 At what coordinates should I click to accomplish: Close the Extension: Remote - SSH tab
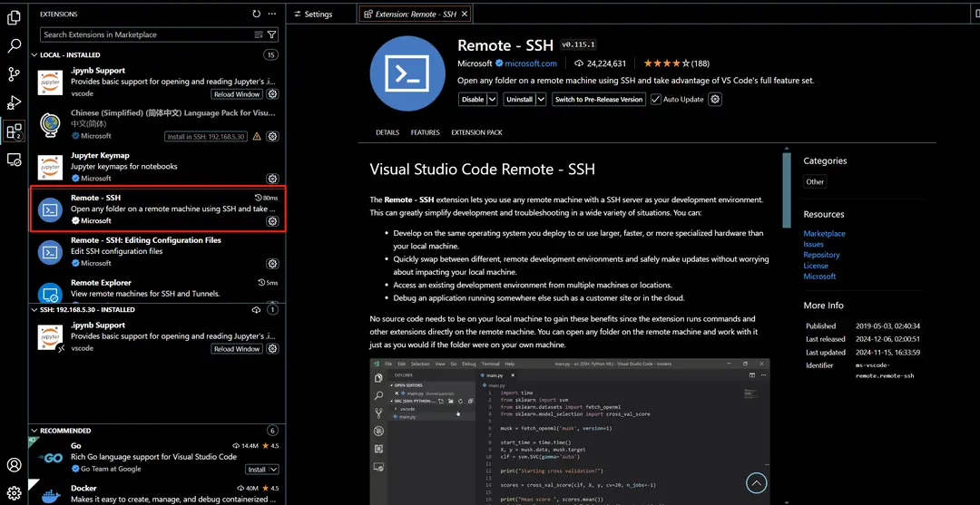[465, 14]
